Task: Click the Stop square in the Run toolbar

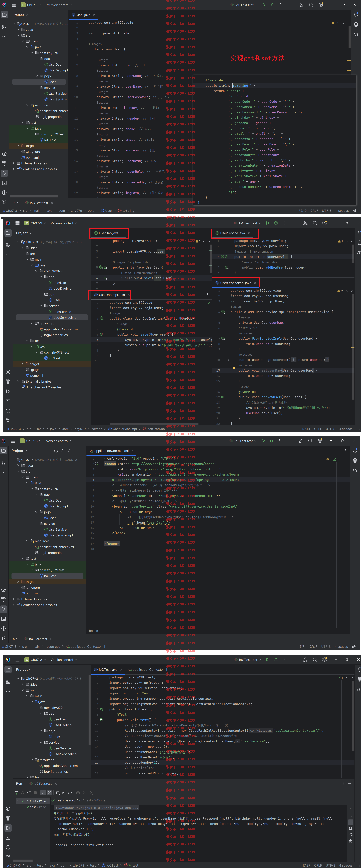Action: coord(35,793)
